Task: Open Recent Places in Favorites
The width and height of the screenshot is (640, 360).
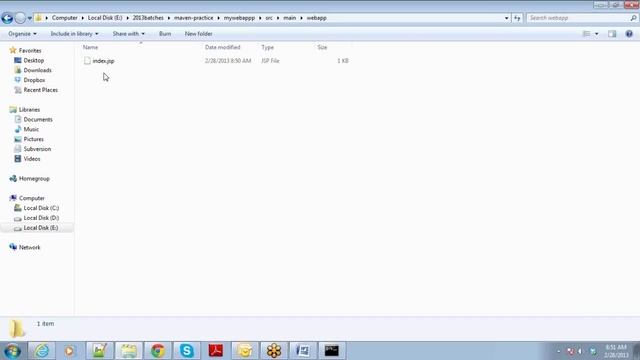Action: 40,90
